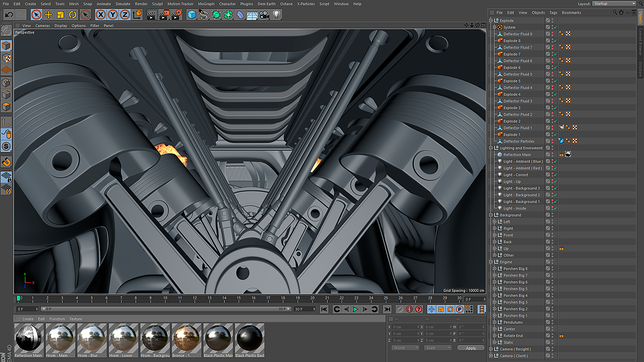
Task: Expand the Porshen Big 8 object
Action: tap(495, 269)
